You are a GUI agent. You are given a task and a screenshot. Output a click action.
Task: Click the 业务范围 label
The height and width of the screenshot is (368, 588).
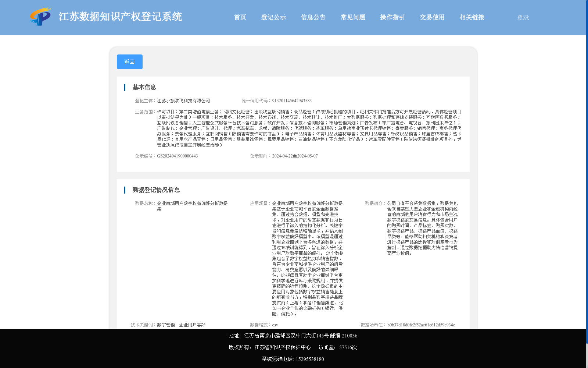click(146, 112)
